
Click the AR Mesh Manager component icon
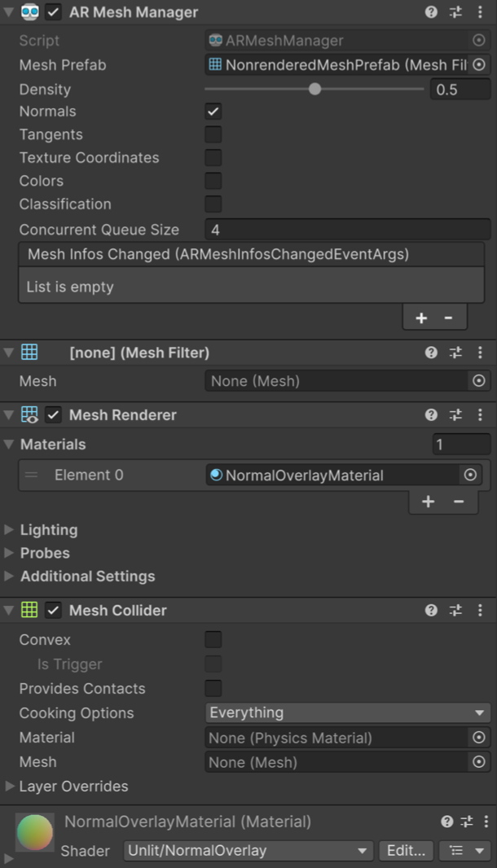pos(29,11)
